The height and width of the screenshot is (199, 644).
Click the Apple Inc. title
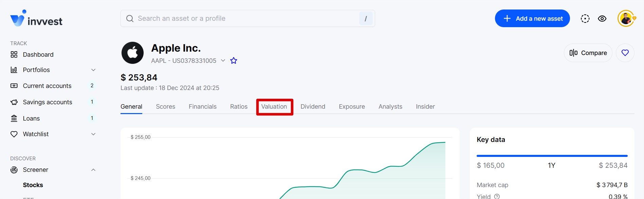(x=176, y=48)
